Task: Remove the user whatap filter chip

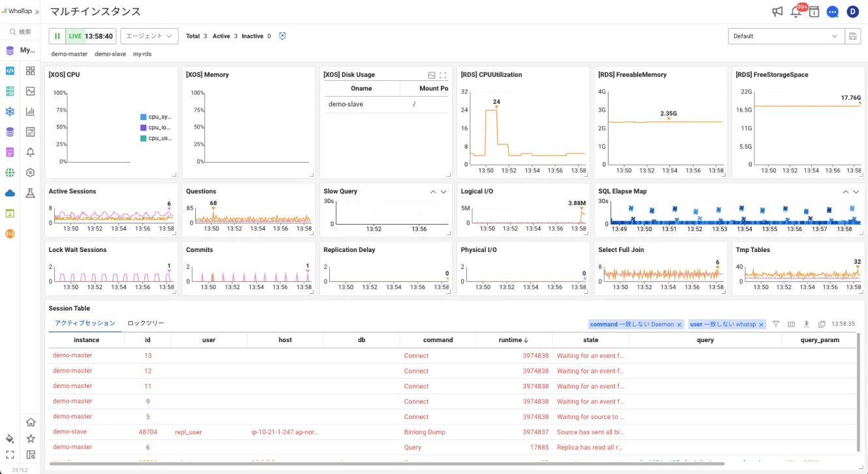Action: click(x=762, y=324)
